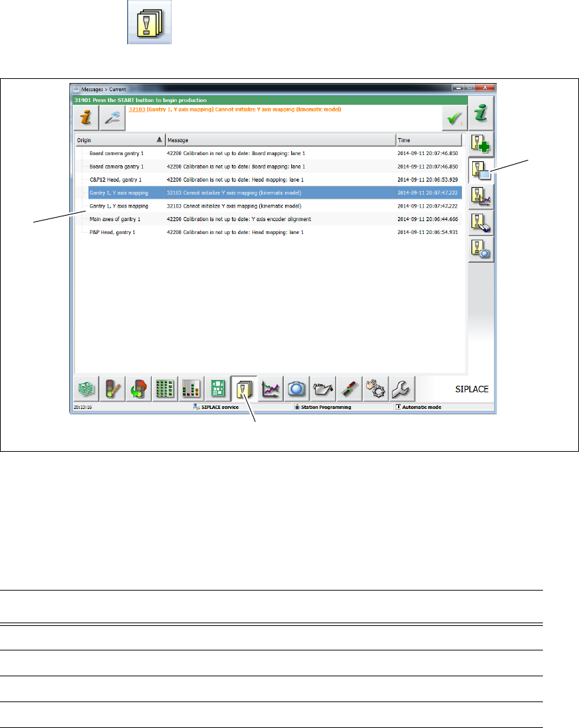The height and width of the screenshot is (728, 579).
Task: Click the orange info icon at top left
Action: [x=86, y=118]
